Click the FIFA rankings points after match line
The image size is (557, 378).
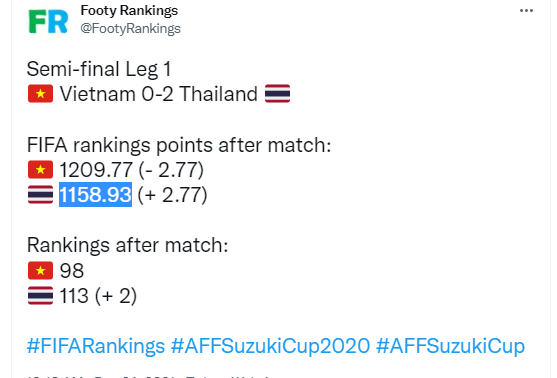(179, 145)
